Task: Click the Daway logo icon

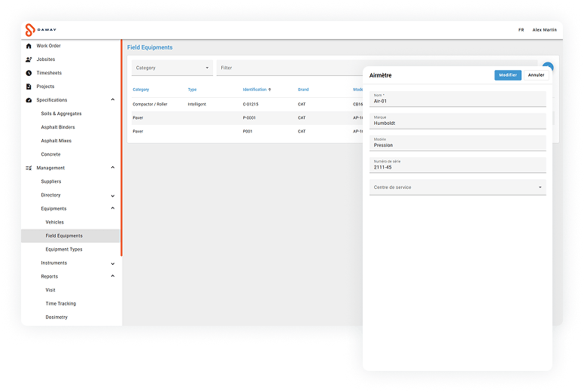Action: click(x=29, y=30)
